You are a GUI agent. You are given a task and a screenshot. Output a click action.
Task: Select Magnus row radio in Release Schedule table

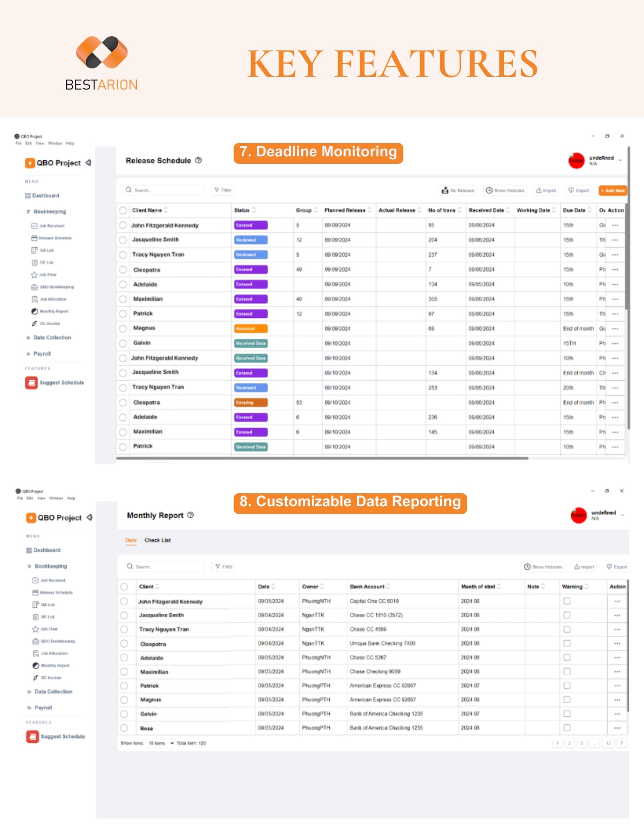click(123, 329)
